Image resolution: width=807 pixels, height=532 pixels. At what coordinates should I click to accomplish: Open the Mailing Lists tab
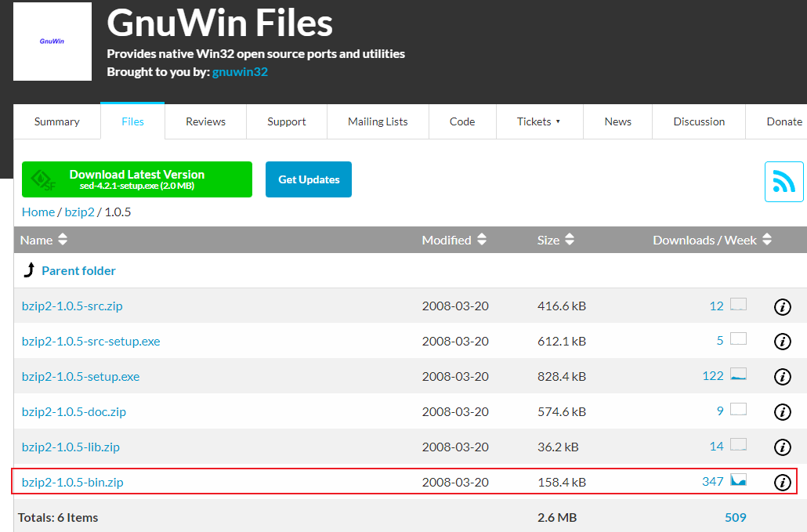(x=378, y=121)
